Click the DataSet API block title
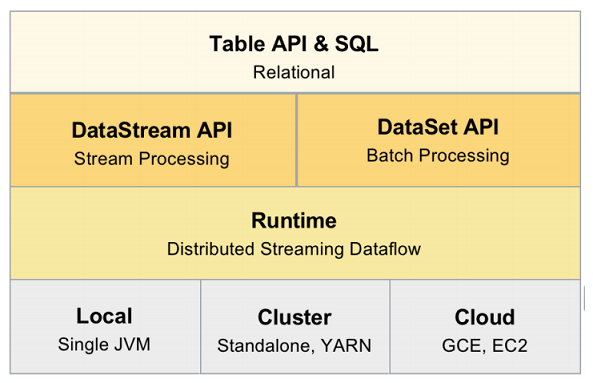 [x=438, y=127]
